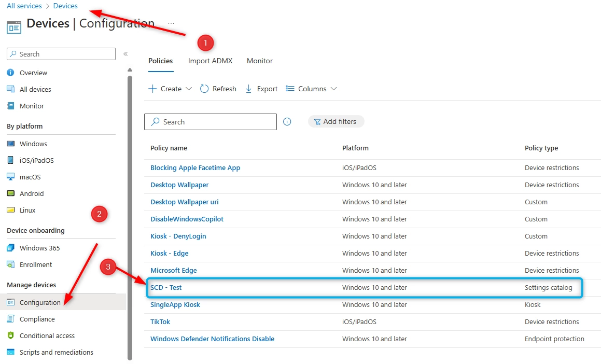Click the All services breadcrumb link
Viewport: 601px width, 364px height.
click(24, 6)
